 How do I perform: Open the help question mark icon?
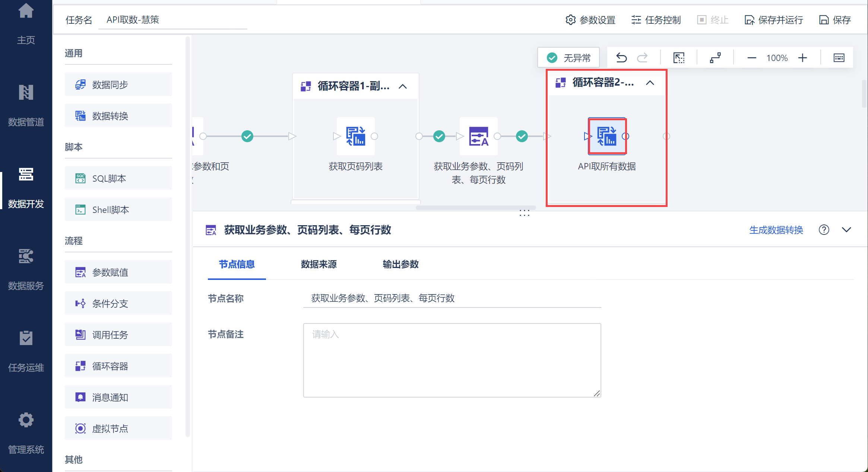[824, 230]
